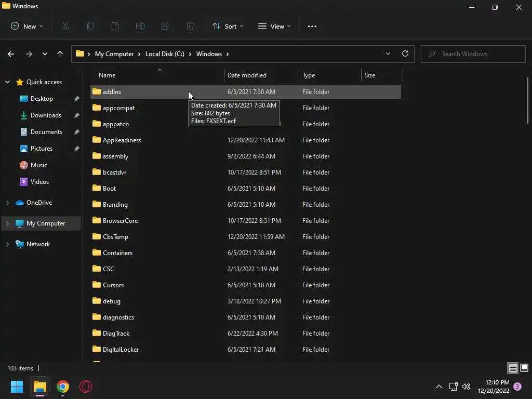Open Desktop in Quick access
This screenshot has height=399, width=532.
pyautogui.click(x=42, y=99)
